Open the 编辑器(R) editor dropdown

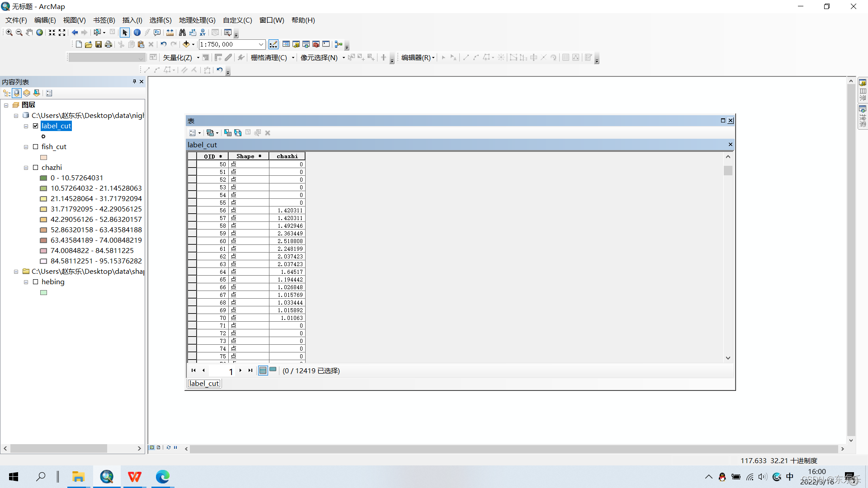418,57
